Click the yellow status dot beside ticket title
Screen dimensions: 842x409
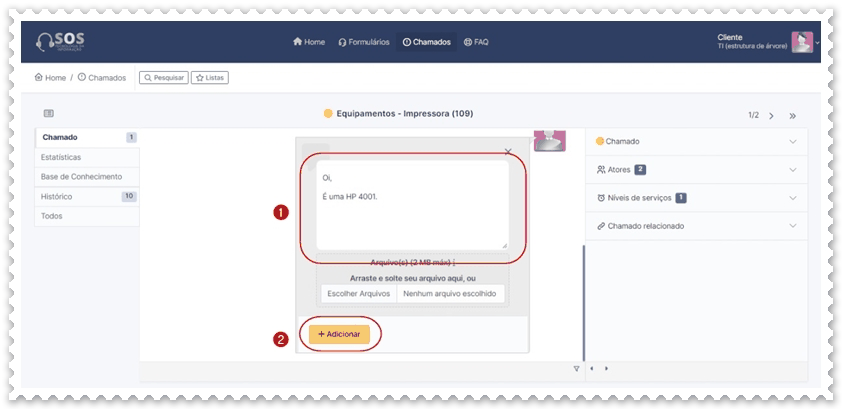tap(328, 114)
